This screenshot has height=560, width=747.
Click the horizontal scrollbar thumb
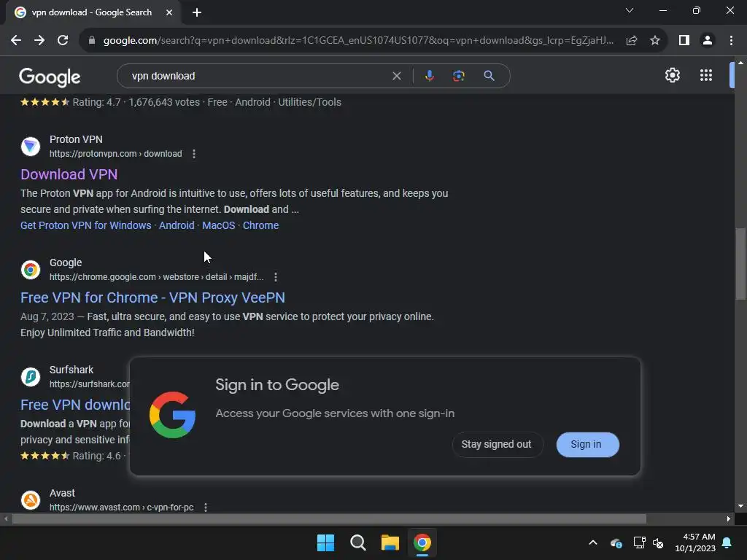point(329,519)
